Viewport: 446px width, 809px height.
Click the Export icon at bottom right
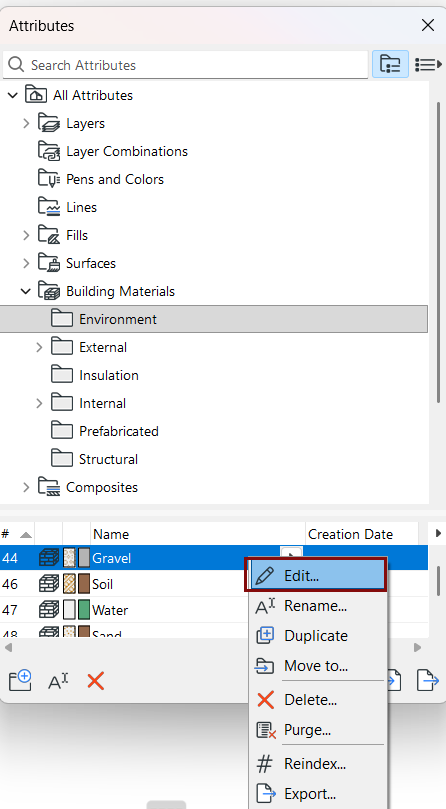click(x=428, y=681)
